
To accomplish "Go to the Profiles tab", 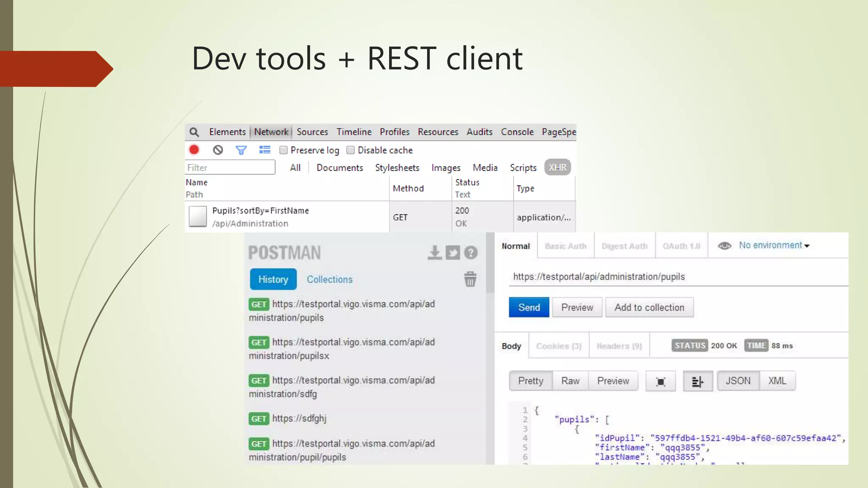I will point(395,132).
